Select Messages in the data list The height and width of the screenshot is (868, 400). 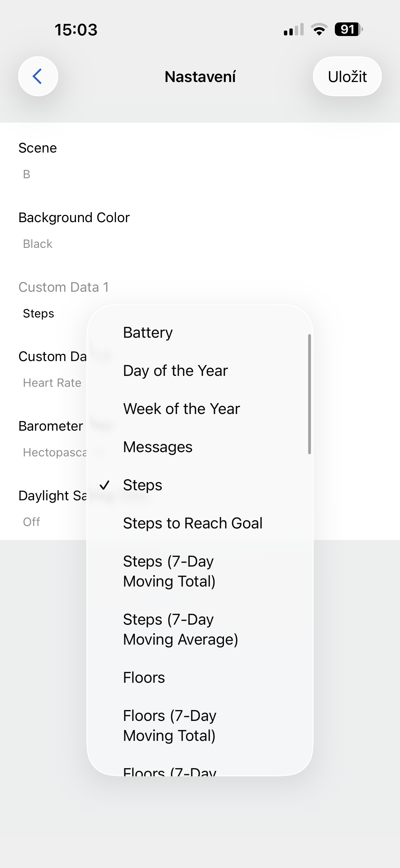point(158,447)
